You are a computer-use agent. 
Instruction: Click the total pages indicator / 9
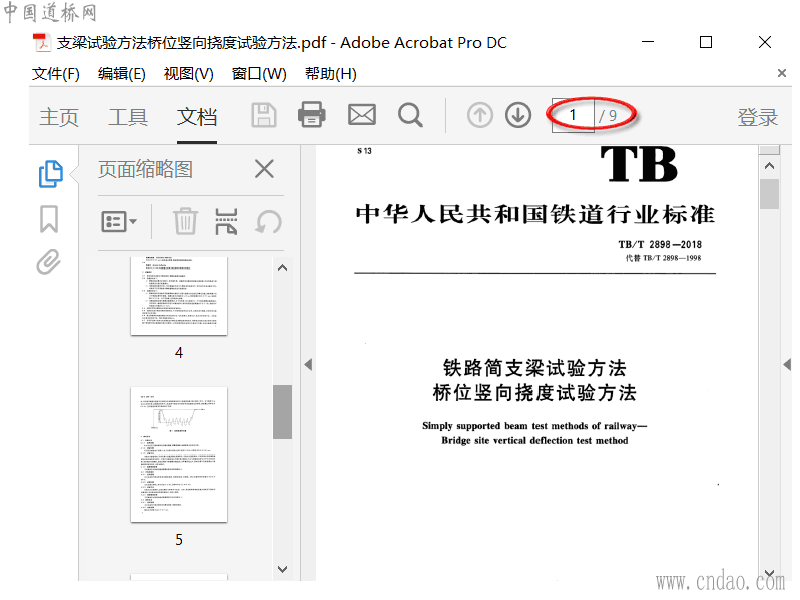click(x=608, y=116)
